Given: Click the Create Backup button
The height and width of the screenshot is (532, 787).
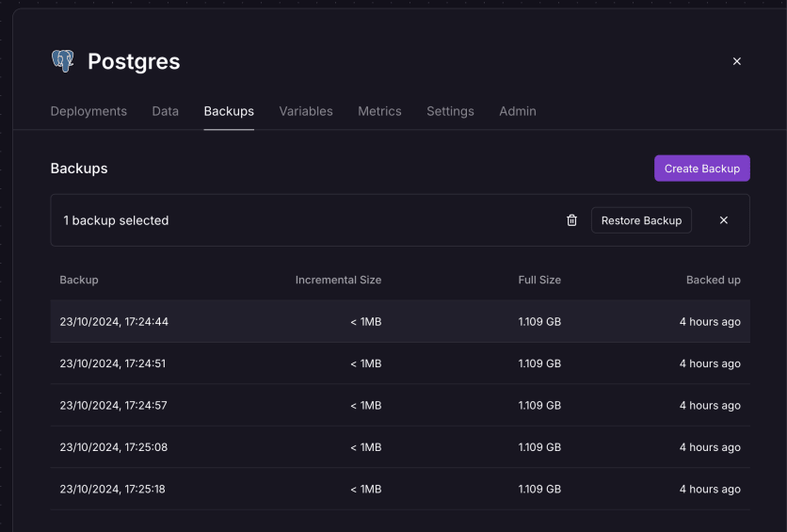Looking at the screenshot, I should tap(702, 169).
